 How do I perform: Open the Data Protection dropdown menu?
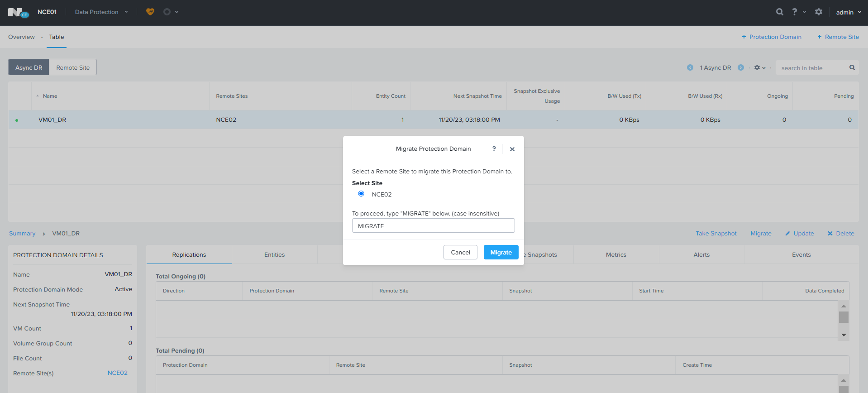101,12
